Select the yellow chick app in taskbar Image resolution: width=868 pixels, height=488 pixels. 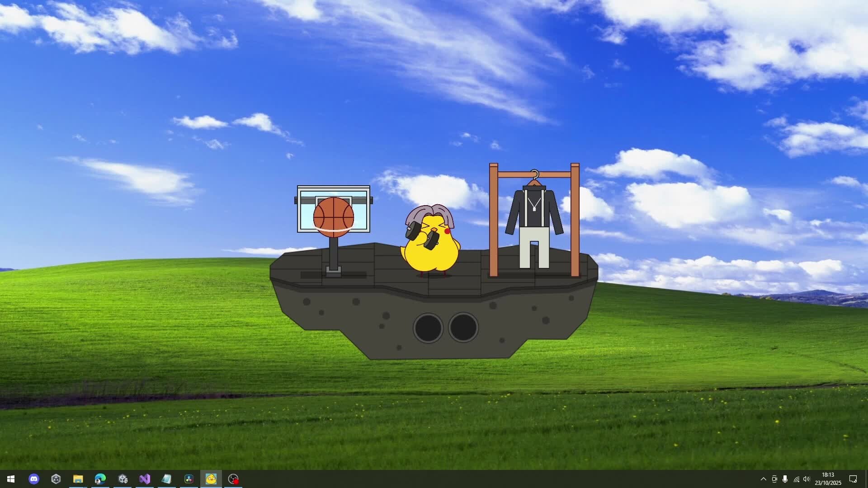[x=211, y=479]
